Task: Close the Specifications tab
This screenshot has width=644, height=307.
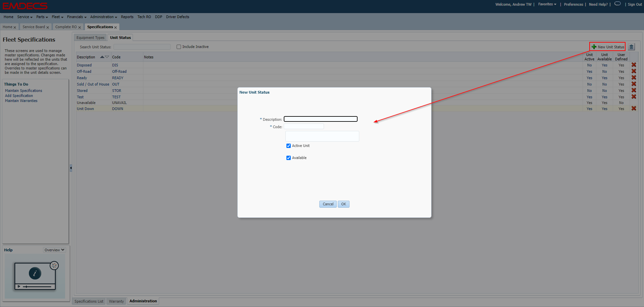Action: pos(116,28)
